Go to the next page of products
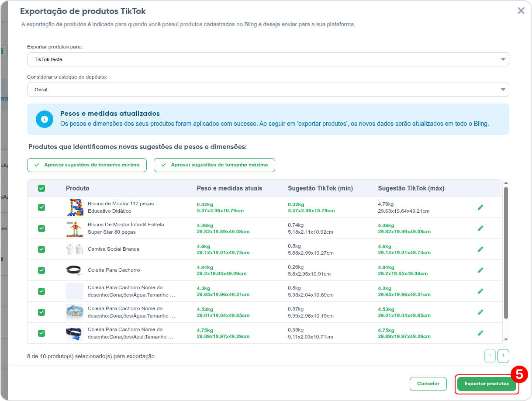This screenshot has width=532, height=401. click(503, 356)
